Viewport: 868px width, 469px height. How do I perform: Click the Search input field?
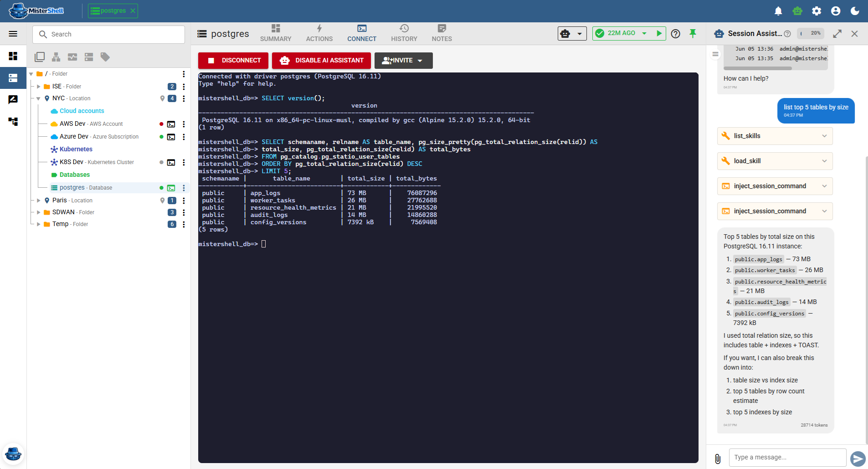[x=108, y=34]
